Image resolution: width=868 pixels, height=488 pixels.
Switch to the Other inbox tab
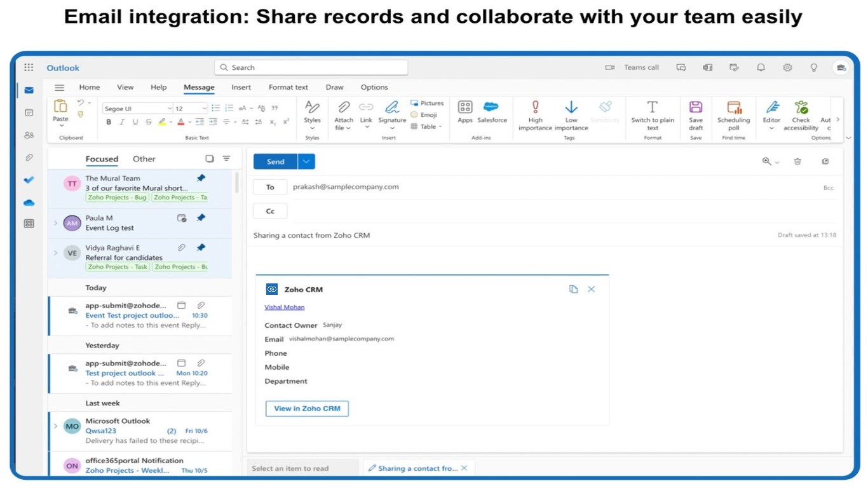[144, 159]
